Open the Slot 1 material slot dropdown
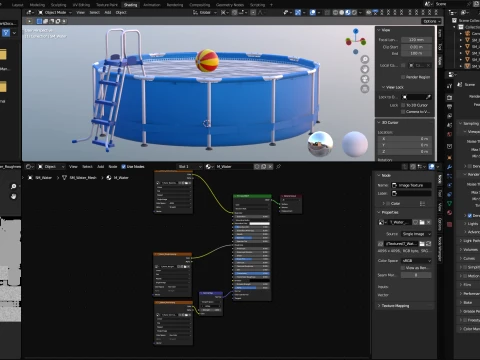480x360 pixels. pyautogui.click(x=189, y=166)
